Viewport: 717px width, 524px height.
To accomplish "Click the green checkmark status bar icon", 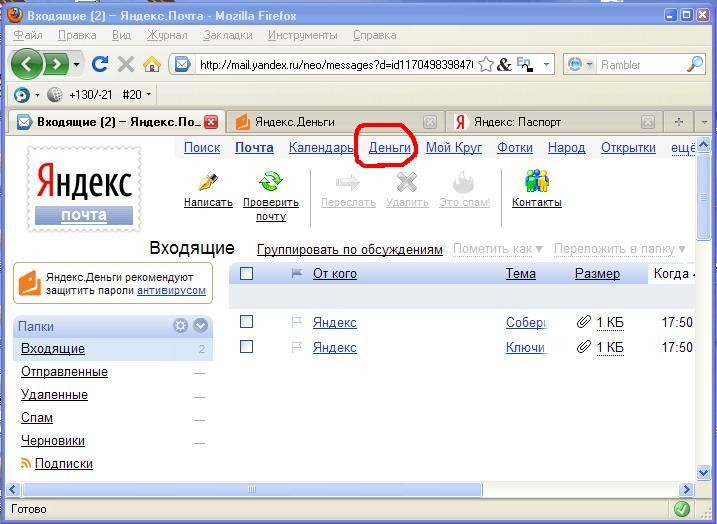I will pyautogui.click(x=682, y=509).
